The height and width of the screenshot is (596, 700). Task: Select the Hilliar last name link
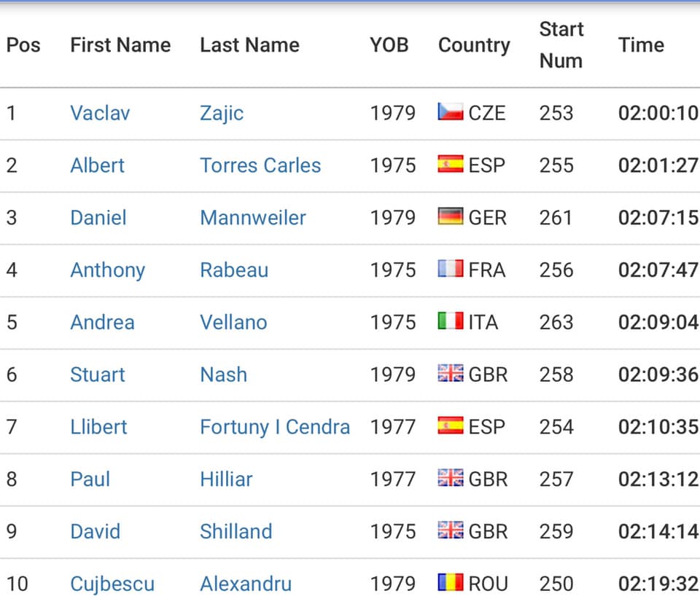(226, 479)
